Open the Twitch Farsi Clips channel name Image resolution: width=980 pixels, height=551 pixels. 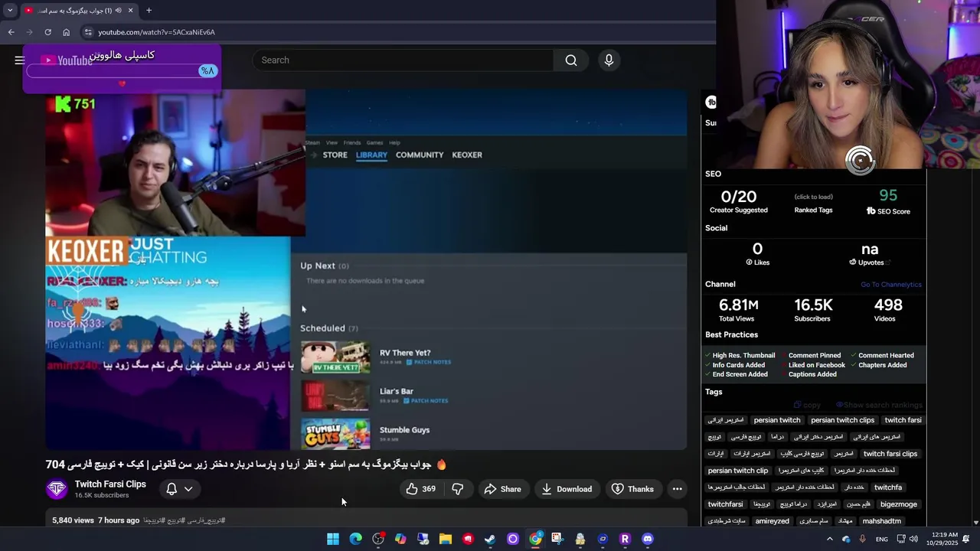110,484
